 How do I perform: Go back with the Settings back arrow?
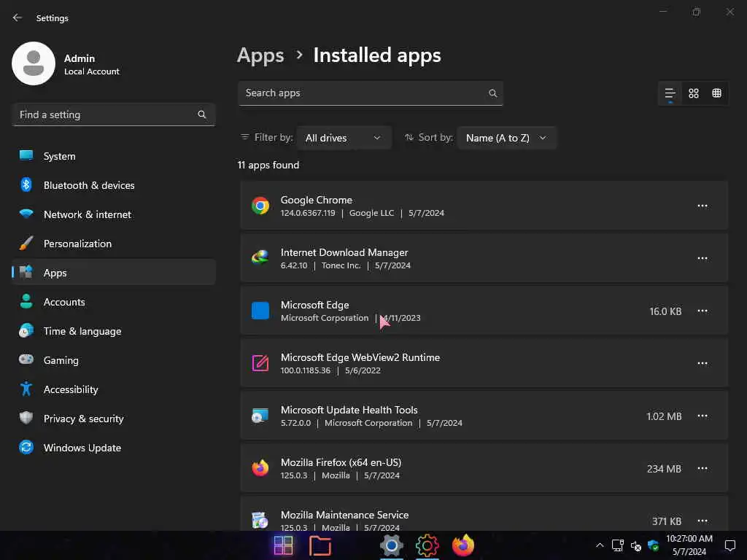click(18, 17)
